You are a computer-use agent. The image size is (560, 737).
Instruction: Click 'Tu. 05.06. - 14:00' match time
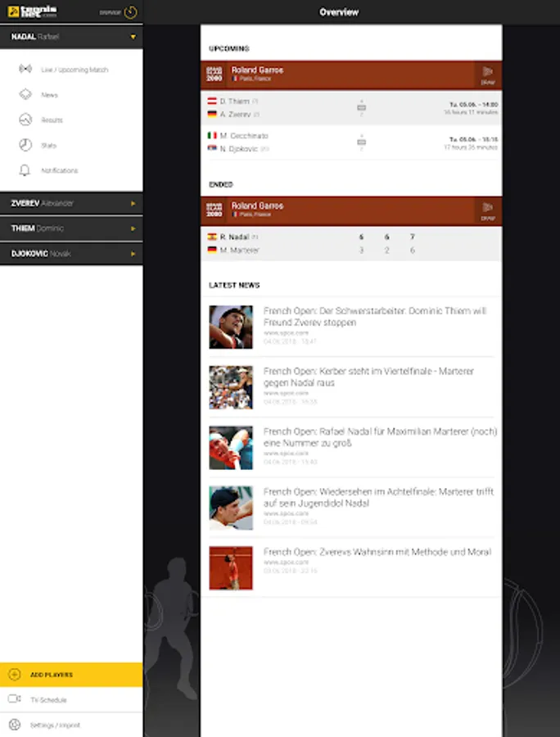coord(473,104)
